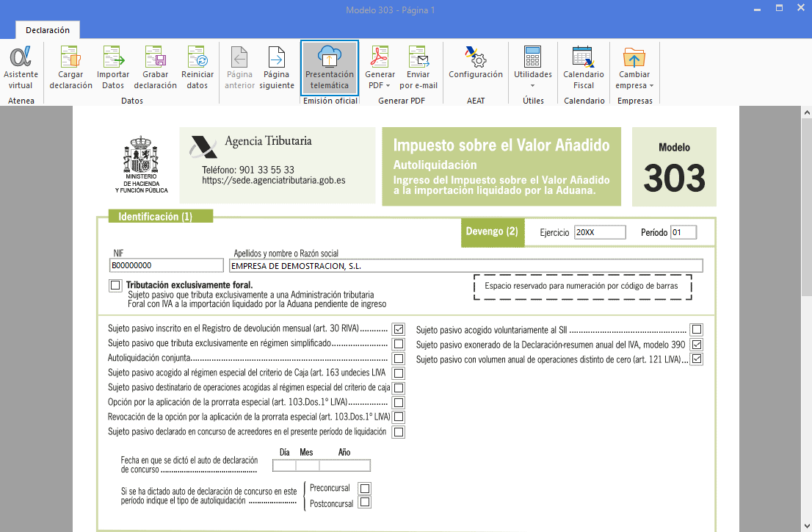Click the Mes field of concurso date
Image resolution: width=812 pixels, height=532 pixels.
coord(308,465)
